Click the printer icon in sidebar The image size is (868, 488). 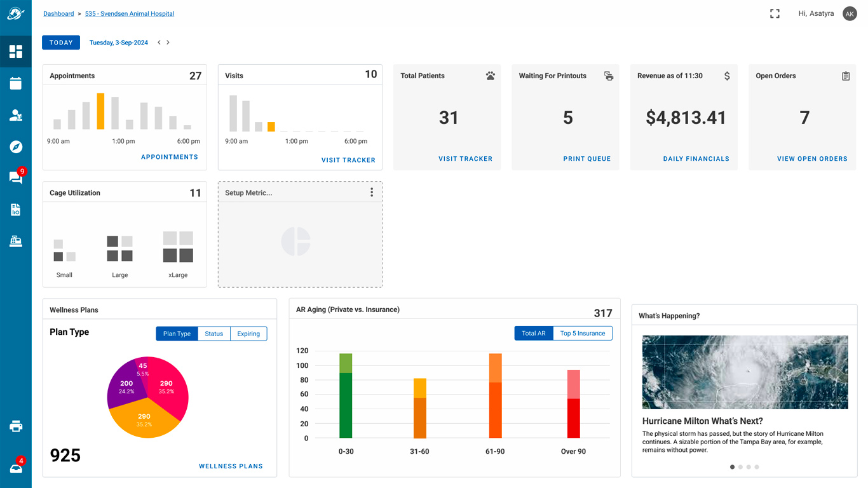click(16, 426)
